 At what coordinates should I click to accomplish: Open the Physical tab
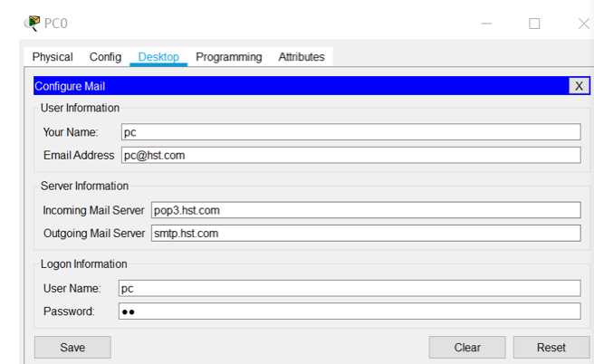tap(53, 57)
